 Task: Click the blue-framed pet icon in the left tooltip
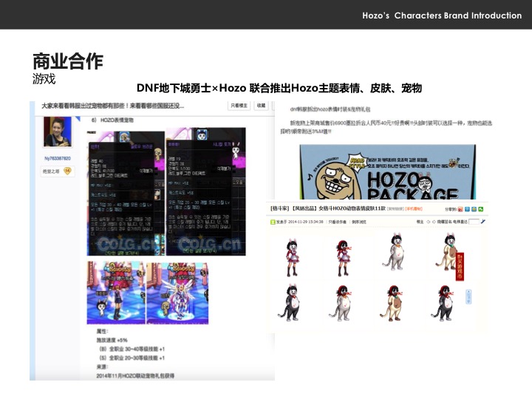click(x=125, y=137)
